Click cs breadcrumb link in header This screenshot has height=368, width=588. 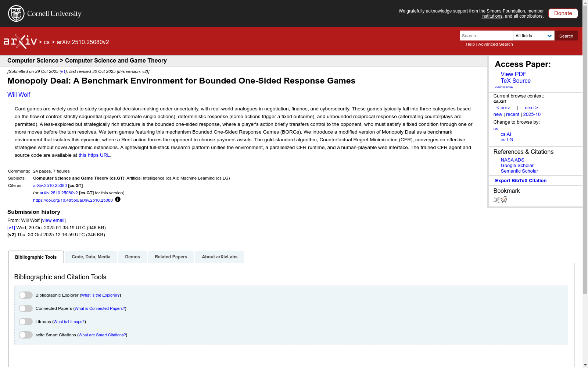point(47,42)
